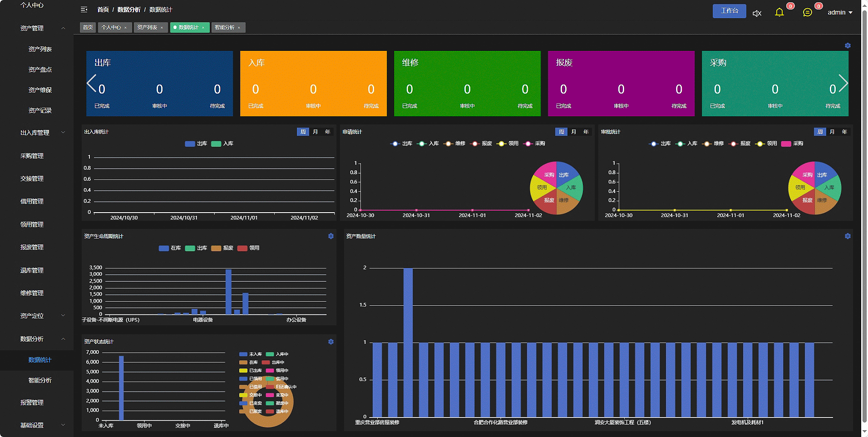
Task: Click the 工作台 button
Action: point(730,11)
